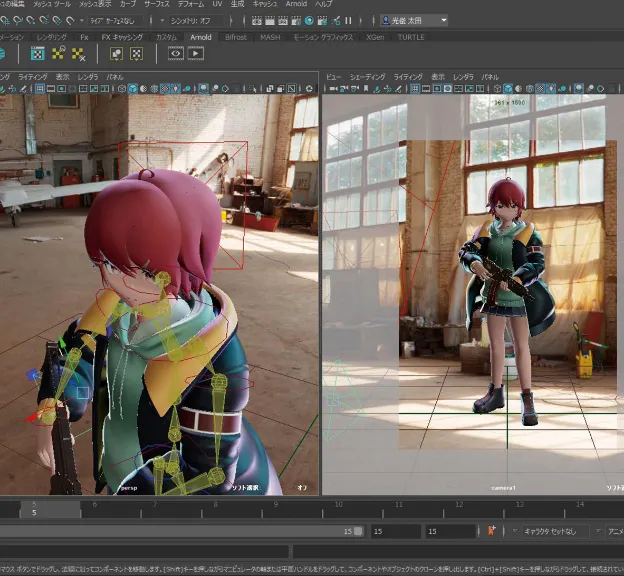Expand dropdown arrow before symmetry field

[x=162, y=20]
